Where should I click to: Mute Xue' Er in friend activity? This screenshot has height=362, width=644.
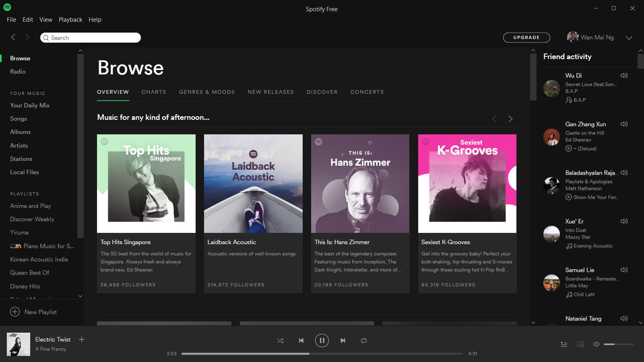tap(624, 221)
